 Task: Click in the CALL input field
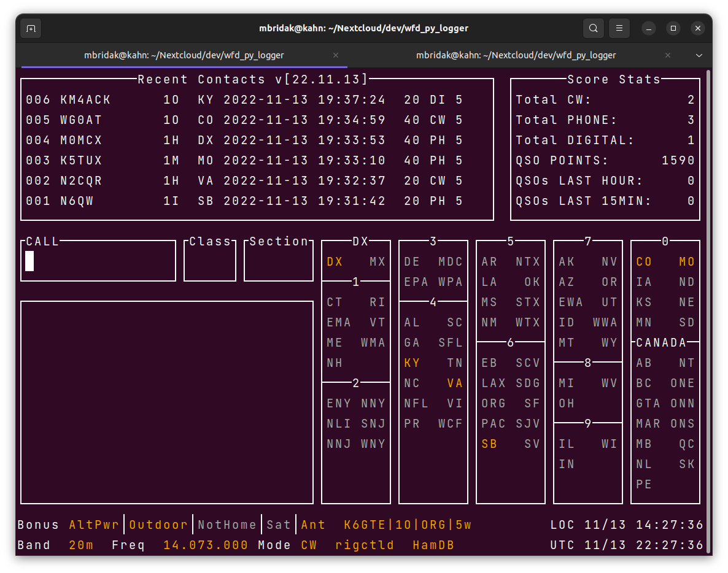98,262
